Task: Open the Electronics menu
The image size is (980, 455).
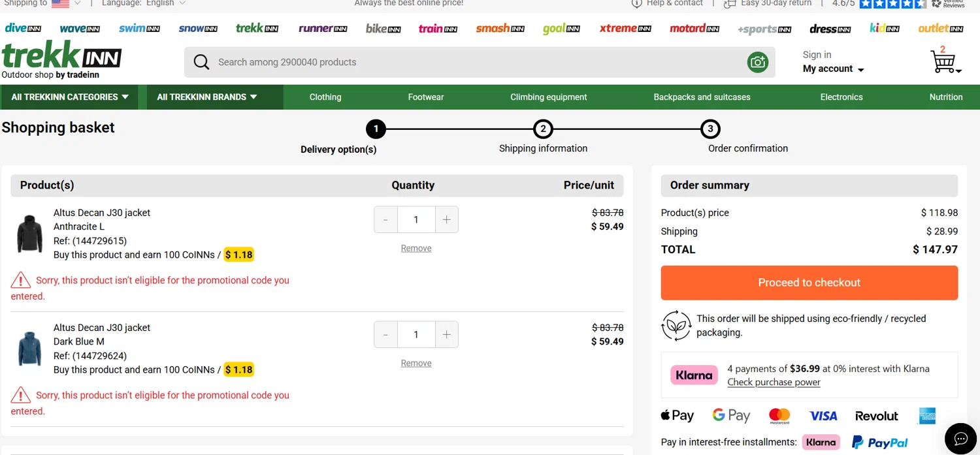Action: click(x=841, y=97)
